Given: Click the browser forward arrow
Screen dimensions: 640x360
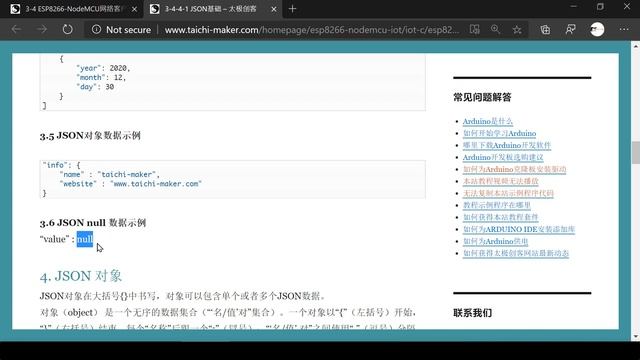Looking at the screenshot, I should (x=42, y=29).
